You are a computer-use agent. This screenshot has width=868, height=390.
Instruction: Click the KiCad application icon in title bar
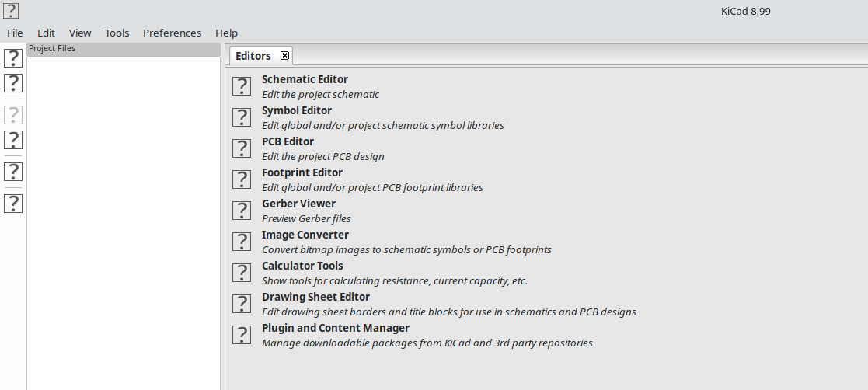(x=11, y=11)
